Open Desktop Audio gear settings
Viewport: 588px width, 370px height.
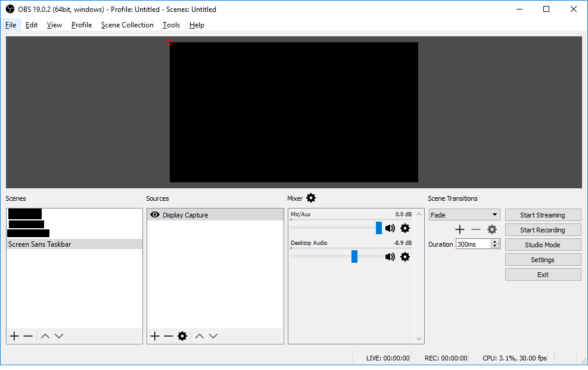[405, 257]
